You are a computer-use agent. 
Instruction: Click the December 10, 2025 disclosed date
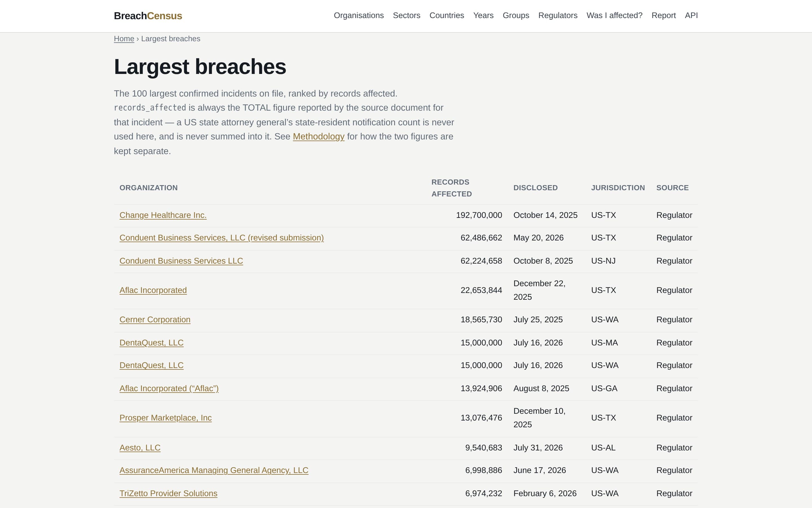tap(539, 418)
